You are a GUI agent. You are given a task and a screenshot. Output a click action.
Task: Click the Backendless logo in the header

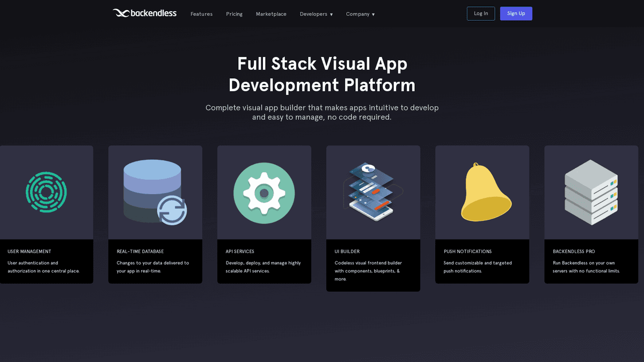144,13
